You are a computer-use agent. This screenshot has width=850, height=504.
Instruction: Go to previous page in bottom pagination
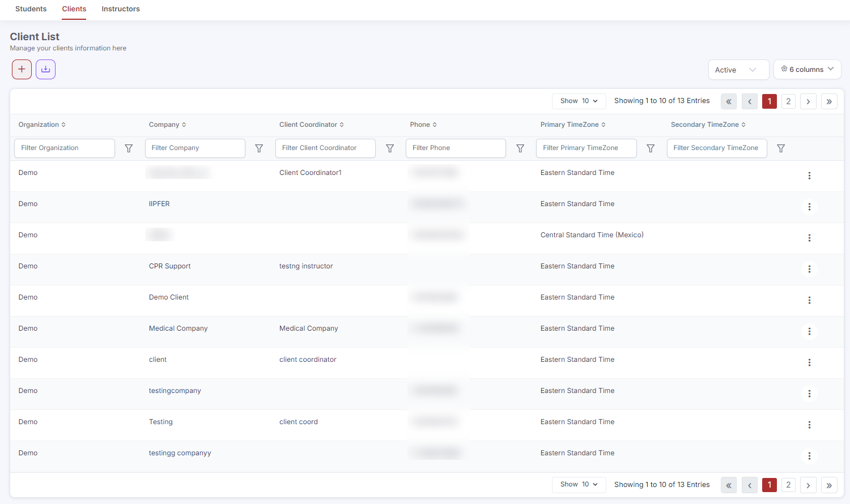750,485
